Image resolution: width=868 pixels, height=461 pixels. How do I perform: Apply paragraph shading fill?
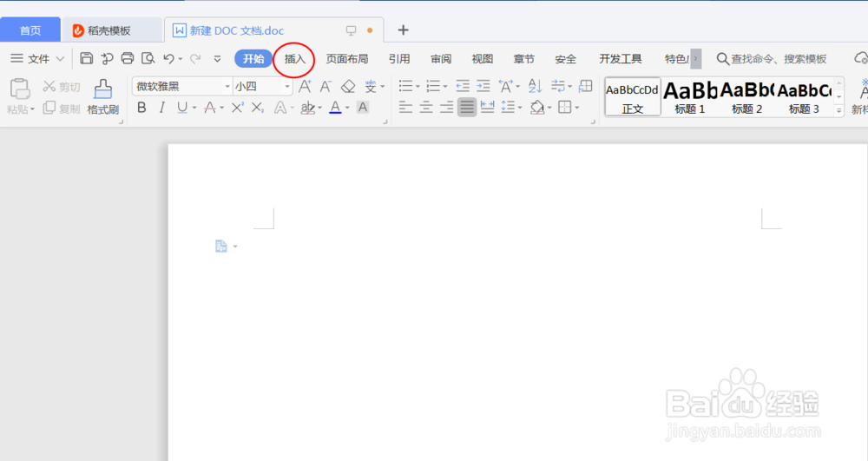pos(536,107)
